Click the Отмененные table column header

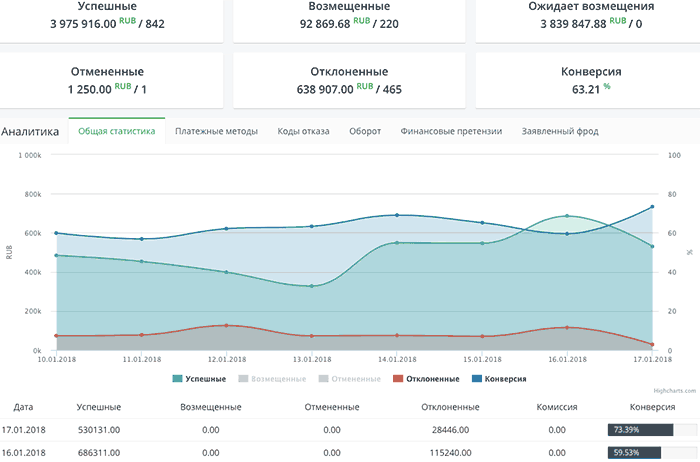[x=332, y=407]
